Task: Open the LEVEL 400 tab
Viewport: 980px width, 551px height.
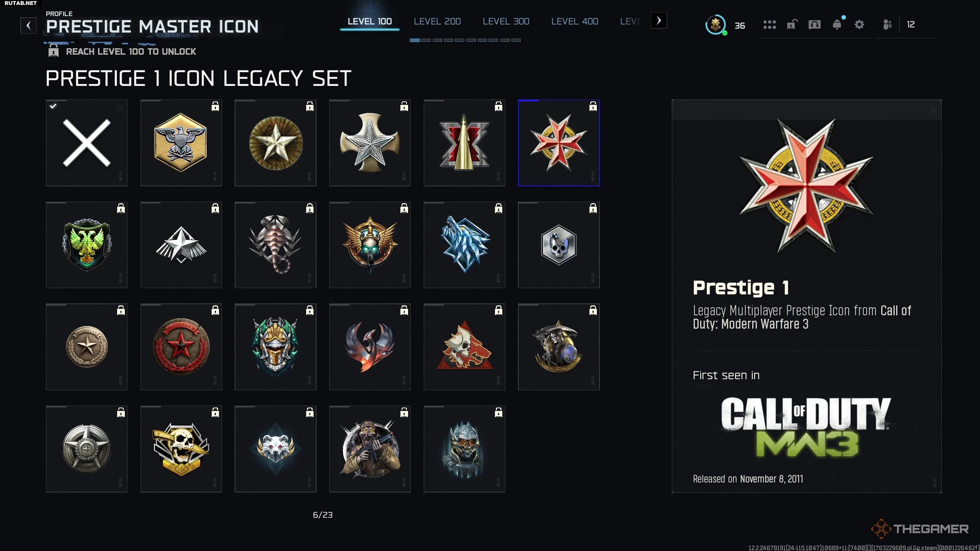Action: [575, 21]
